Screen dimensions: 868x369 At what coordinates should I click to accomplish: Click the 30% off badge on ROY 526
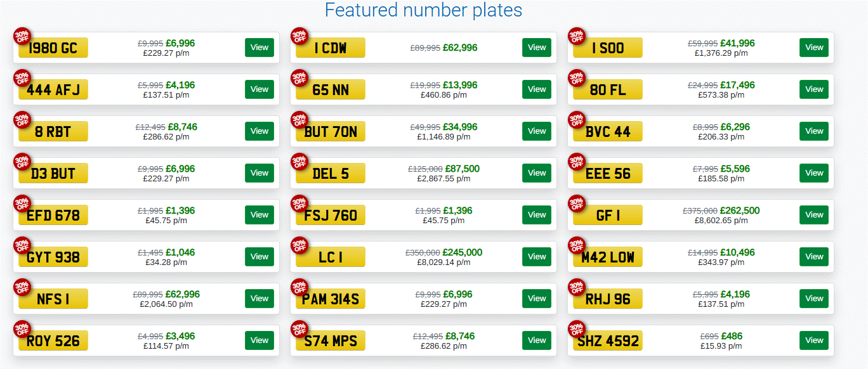[x=22, y=329]
